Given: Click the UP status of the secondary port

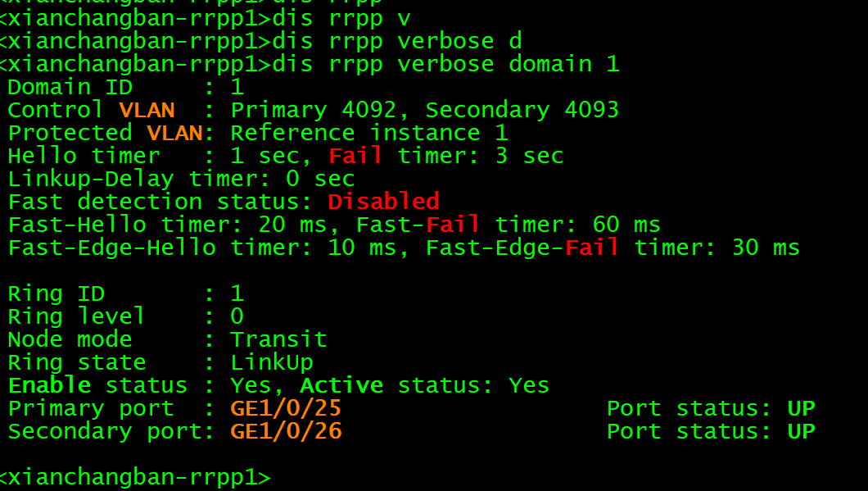Looking at the screenshot, I should [801, 431].
